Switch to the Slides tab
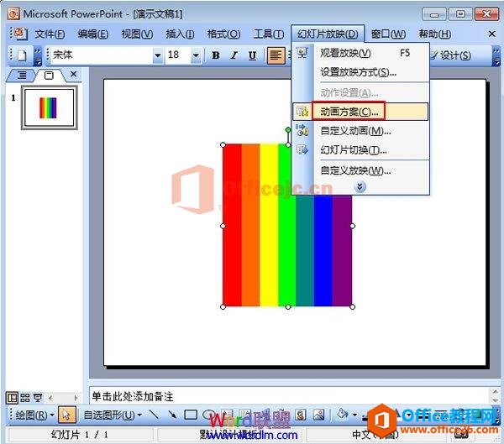The width and height of the screenshot is (504, 444). [x=49, y=76]
